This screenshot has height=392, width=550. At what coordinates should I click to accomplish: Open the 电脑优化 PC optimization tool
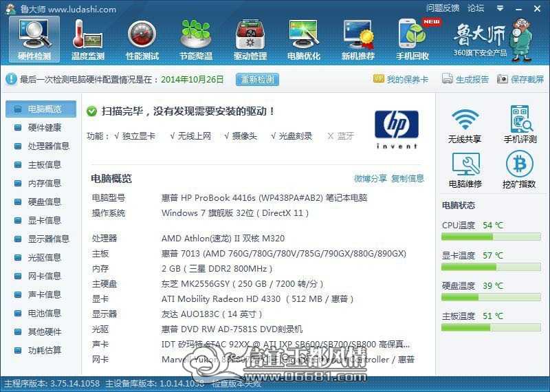tap(304, 39)
